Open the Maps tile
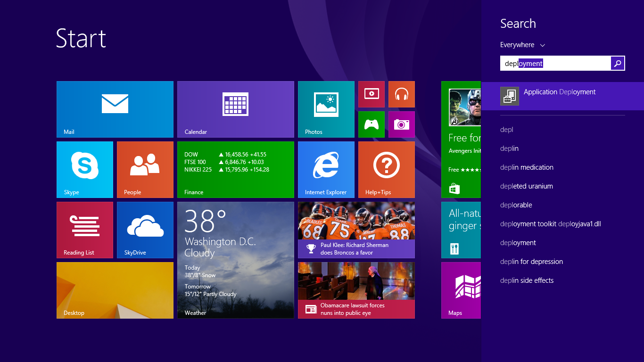Image resolution: width=644 pixels, height=362 pixels. 461,290
